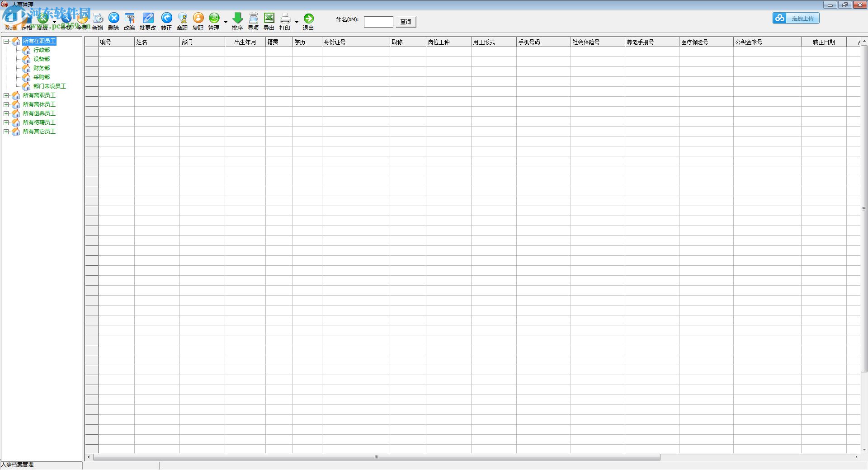Screen dimensions: 868x470
Task: Open the dropdown arrow next to 高级
Action: (x=54, y=22)
